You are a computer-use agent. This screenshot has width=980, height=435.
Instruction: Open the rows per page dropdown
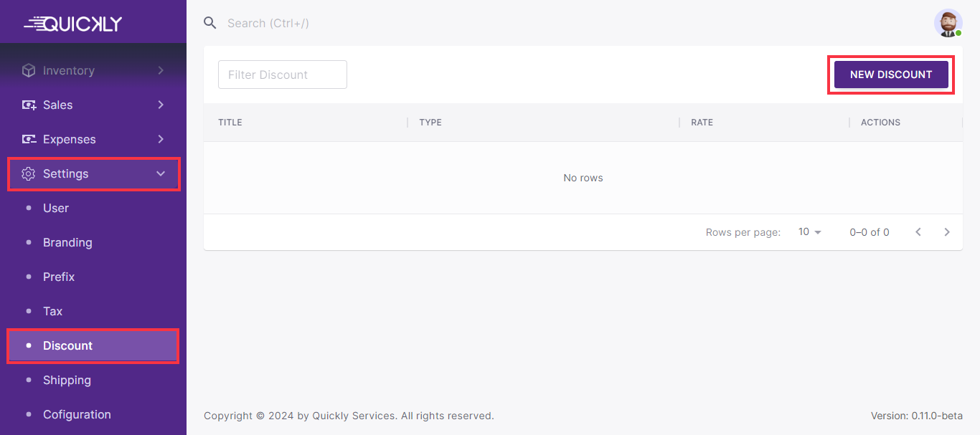(810, 232)
